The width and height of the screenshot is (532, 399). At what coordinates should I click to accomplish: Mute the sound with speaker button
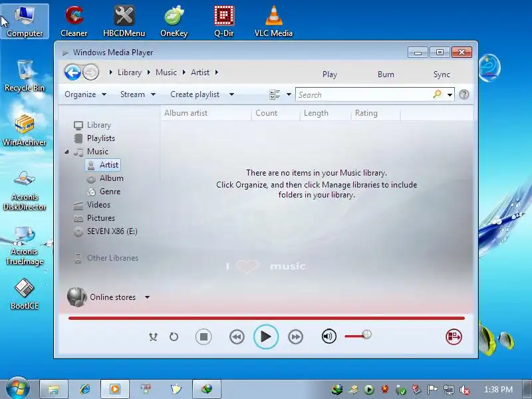pos(329,336)
